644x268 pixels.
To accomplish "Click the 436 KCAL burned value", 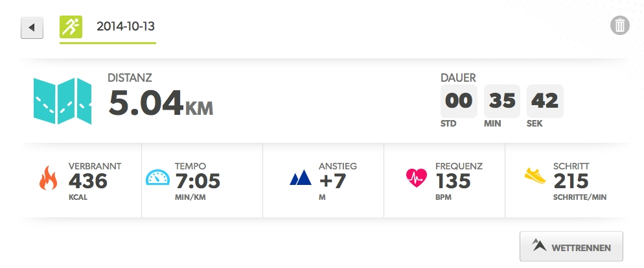I will click(x=87, y=180).
